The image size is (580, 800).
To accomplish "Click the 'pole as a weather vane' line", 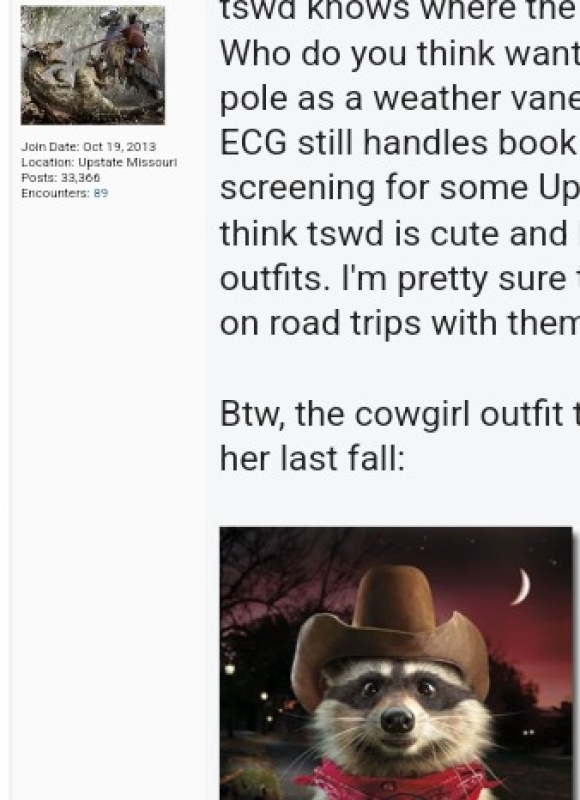I will tap(399, 98).
